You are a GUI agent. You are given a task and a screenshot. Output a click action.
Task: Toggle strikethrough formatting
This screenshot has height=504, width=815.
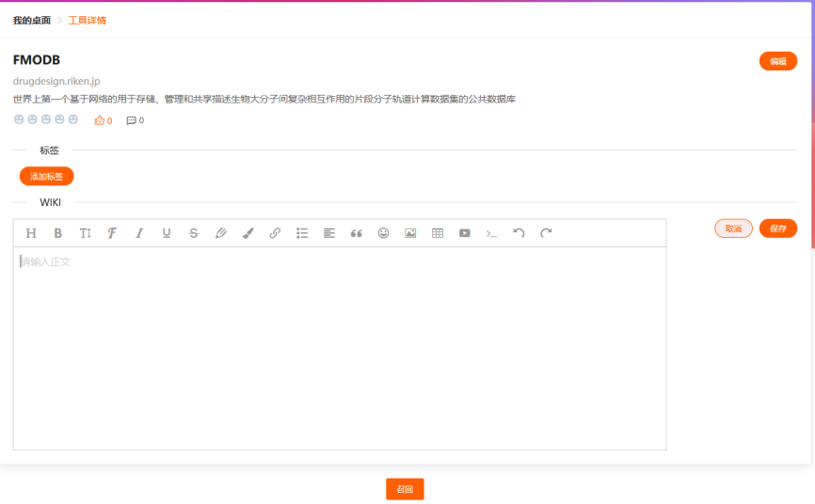(x=193, y=233)
